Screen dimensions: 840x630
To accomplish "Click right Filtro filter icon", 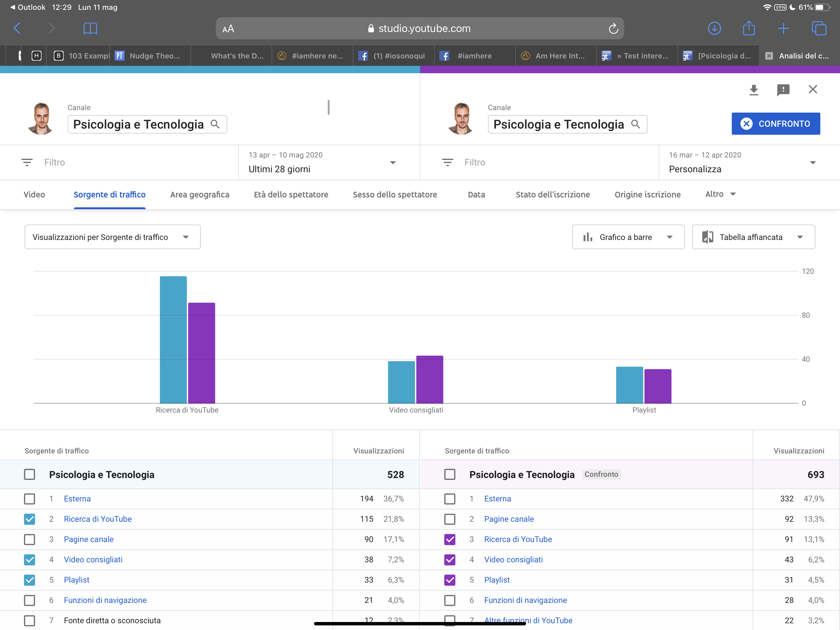I will pyautogui.click(x=447, y=162).
